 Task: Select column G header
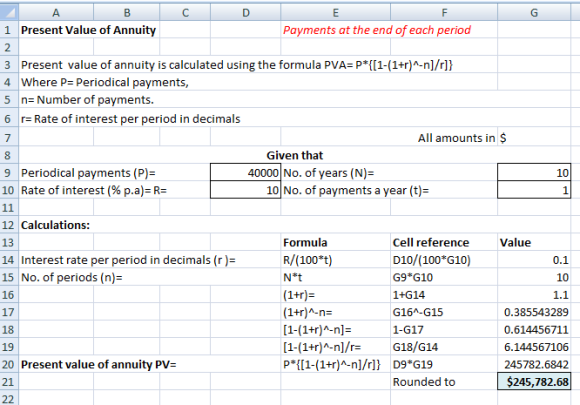click(534, 13)
